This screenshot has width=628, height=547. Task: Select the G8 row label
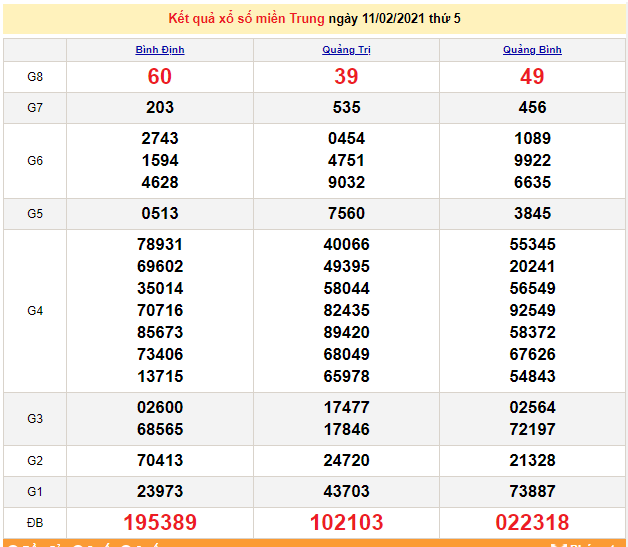35,77
